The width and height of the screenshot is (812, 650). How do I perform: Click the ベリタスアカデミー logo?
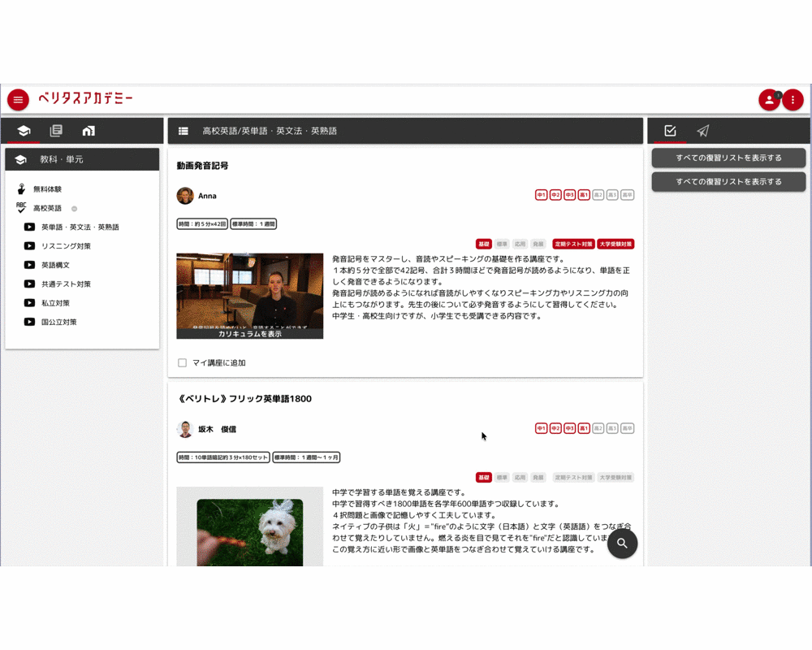85,99
